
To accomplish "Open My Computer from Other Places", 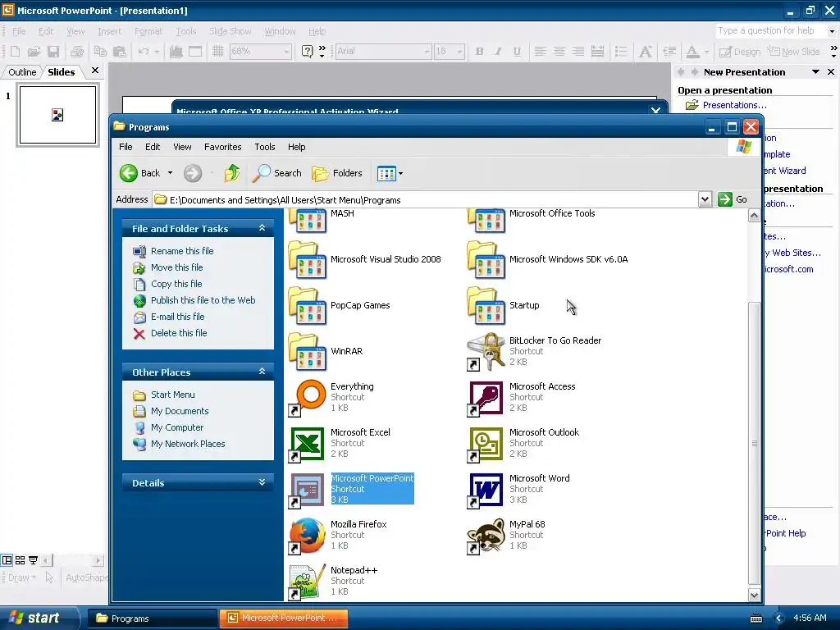I will tap(177, 427).
